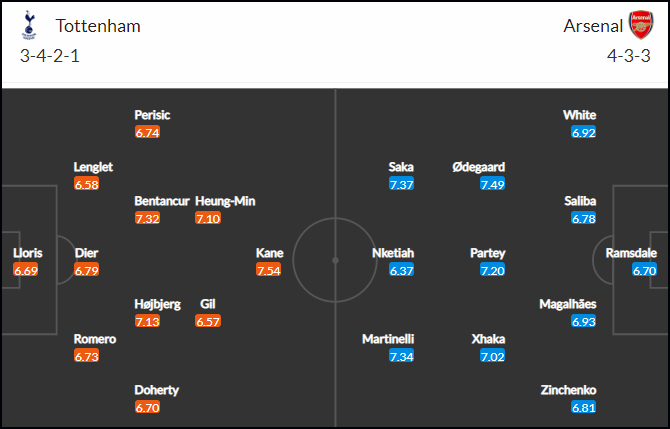Click Tottenham 3-4-2-1 formation text
670x429 pixels.
tap(50, 56)
